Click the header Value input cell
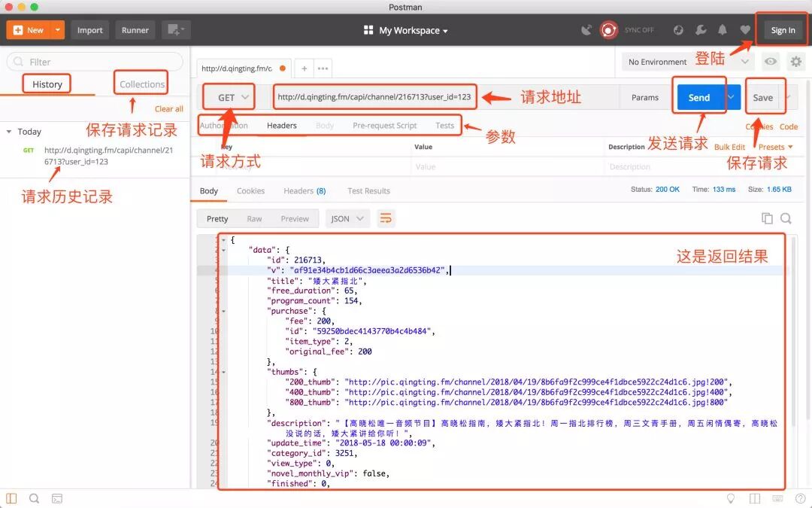The image size is (812, 508). pyautogui.click(x=507, y=167)
